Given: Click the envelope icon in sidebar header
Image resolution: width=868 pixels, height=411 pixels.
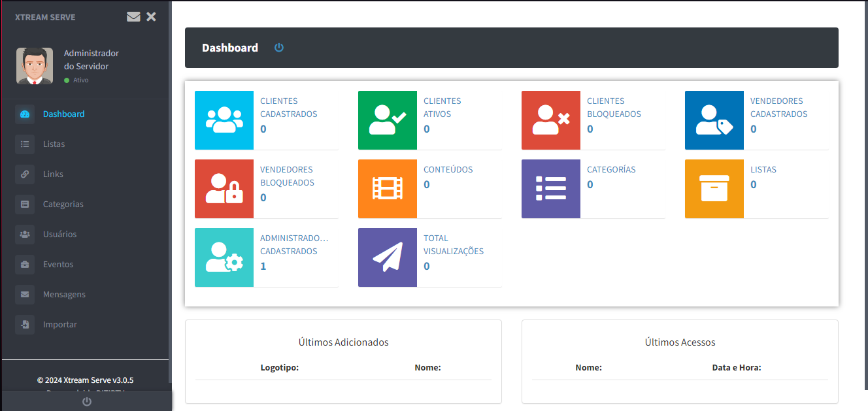Looking at the screenshot, I should pos(133,17).
